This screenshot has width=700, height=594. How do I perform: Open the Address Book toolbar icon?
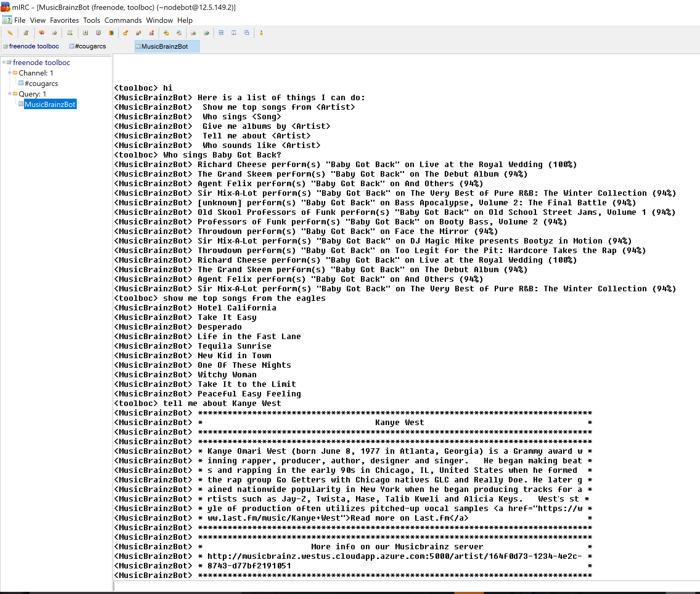(x=85, y=33)
